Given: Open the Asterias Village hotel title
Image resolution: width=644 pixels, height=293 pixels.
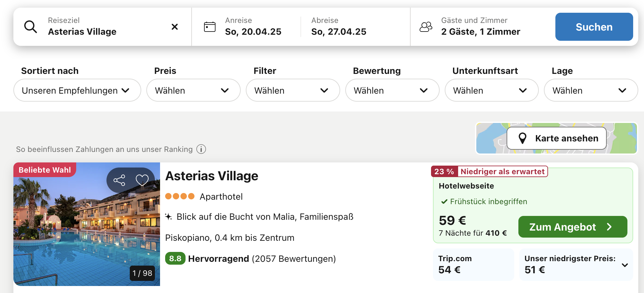Looking at the screenshot, I should coord(212,176).
